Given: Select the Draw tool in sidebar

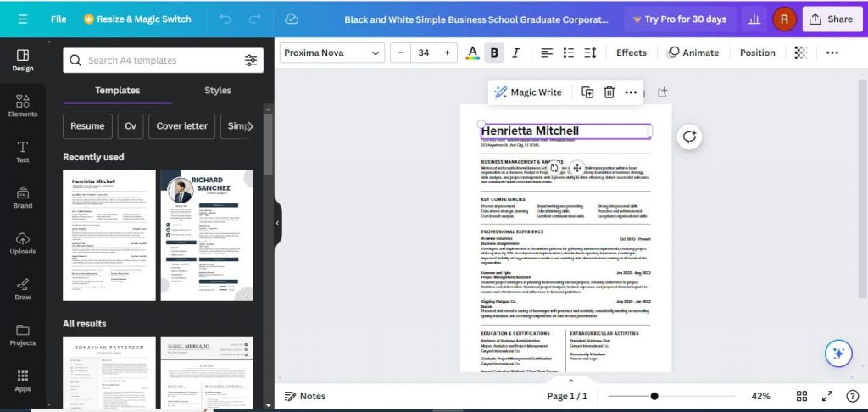Looking at the screenshot, I should point(23,288).
